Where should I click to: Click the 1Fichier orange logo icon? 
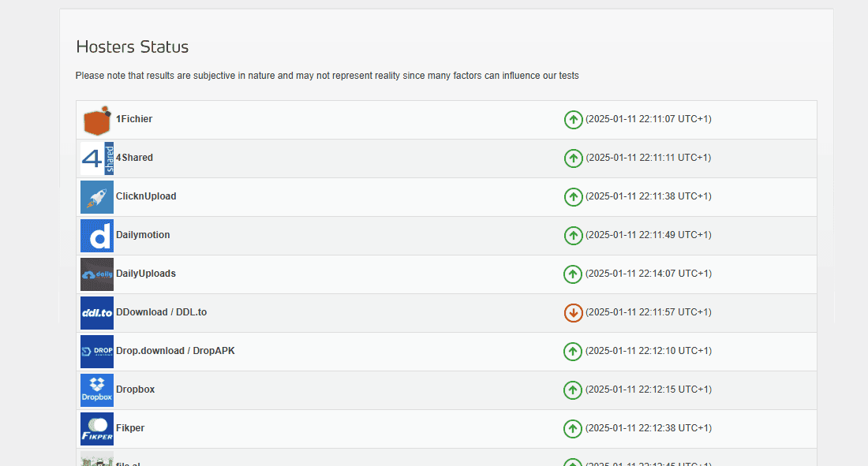(x=97, y=120)
